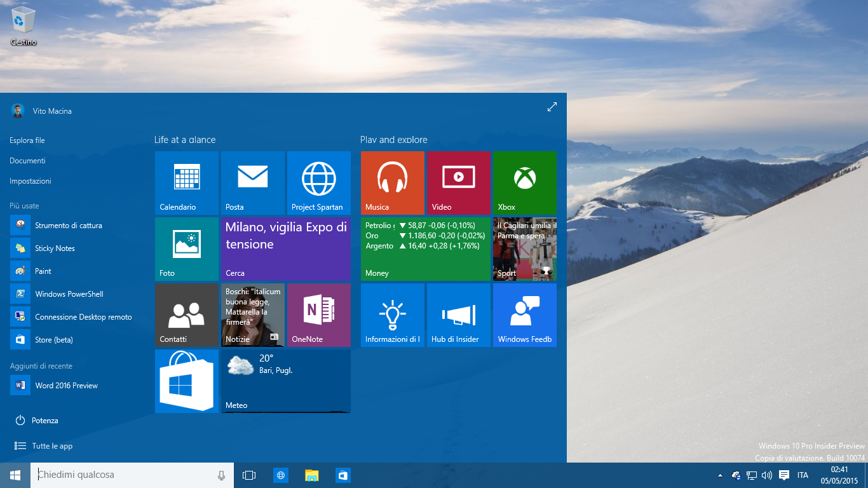Launch the Xbox tile
868x488 pixels.
(x=525, y=183)
